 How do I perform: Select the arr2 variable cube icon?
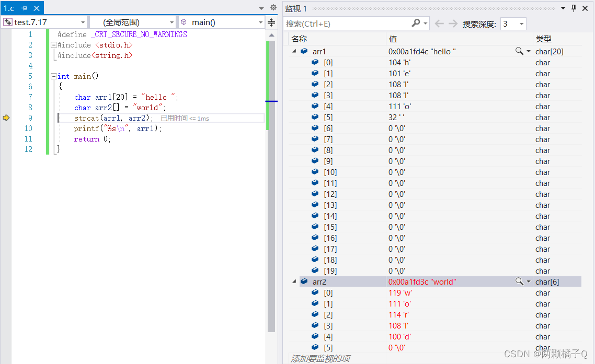click(304, 281)
